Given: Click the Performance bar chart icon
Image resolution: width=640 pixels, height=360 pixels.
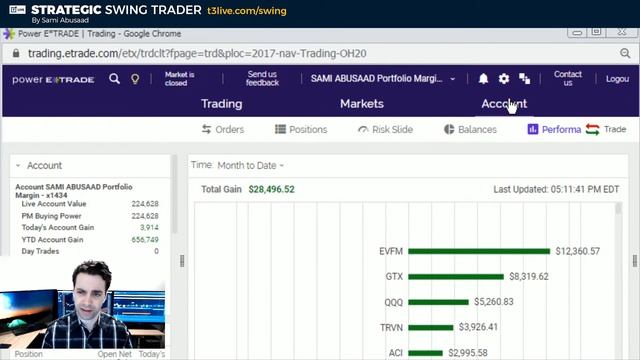Looking at the screenshot, I should tap(533, 129).
